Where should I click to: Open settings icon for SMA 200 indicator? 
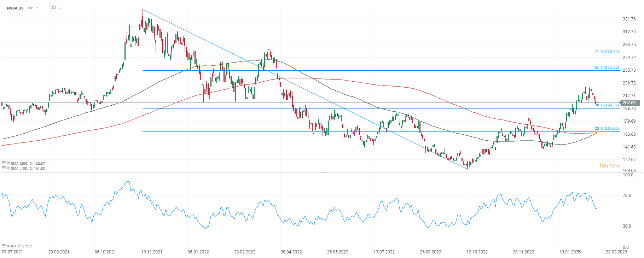pos(4,163)
